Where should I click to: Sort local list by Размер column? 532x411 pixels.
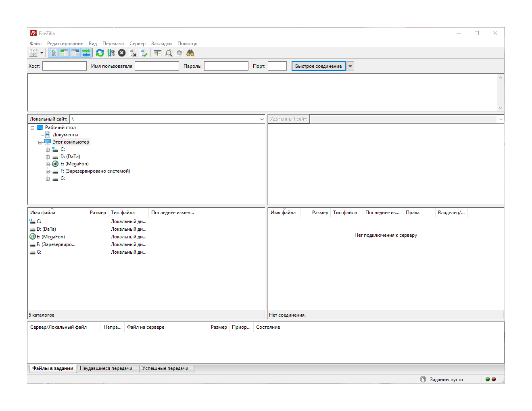(92, 213)
